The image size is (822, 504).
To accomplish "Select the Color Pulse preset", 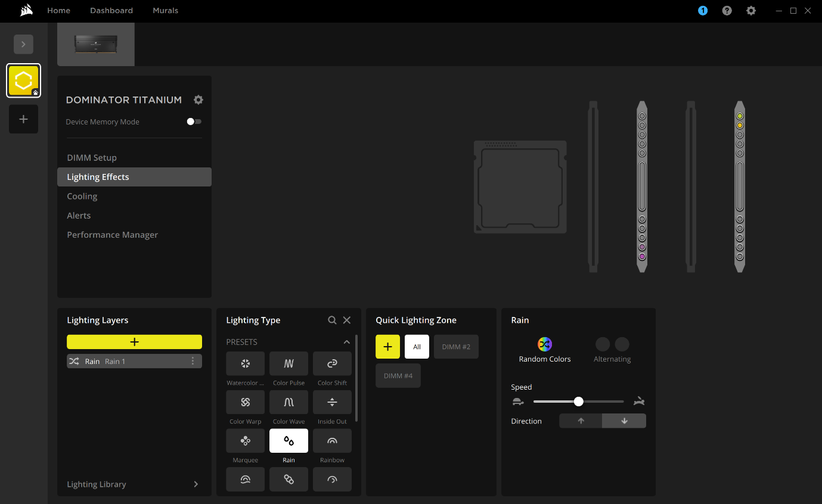I will point(289,363).
